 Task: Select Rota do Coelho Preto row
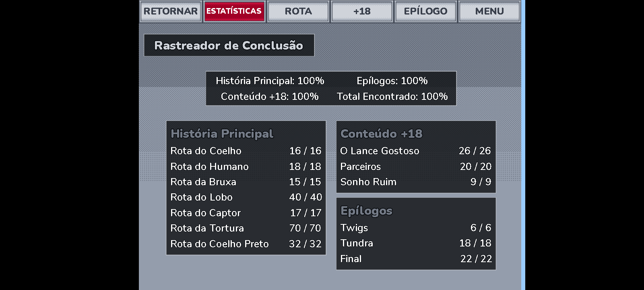pyautogui.click(x=246, y=244)
